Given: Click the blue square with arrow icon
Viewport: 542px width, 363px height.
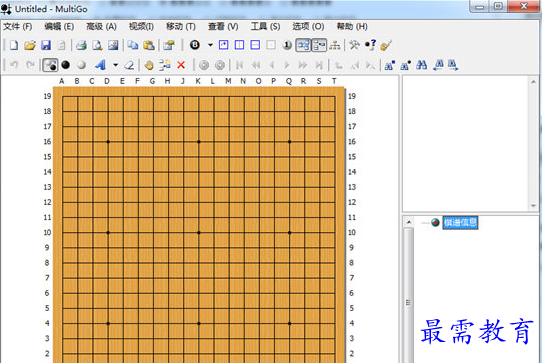Looking at the screenshot, I should coord(224,45).
